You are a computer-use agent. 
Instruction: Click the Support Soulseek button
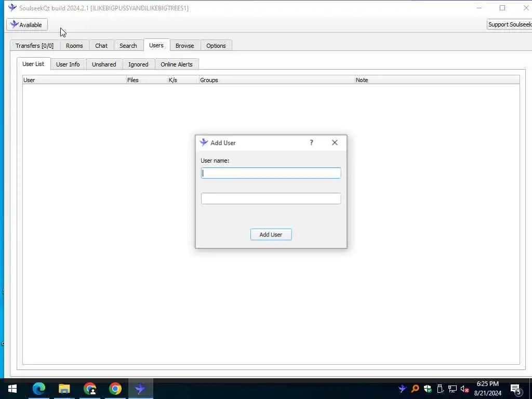pyautogui.click(x=509, y=24)
